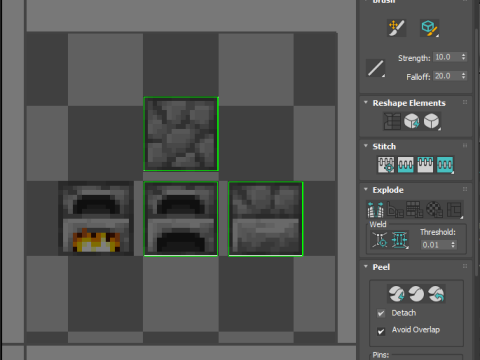Click the Stitch rollout grip handle
The width and height of the screenshot is (480, 360).
[x=465, y=146]
